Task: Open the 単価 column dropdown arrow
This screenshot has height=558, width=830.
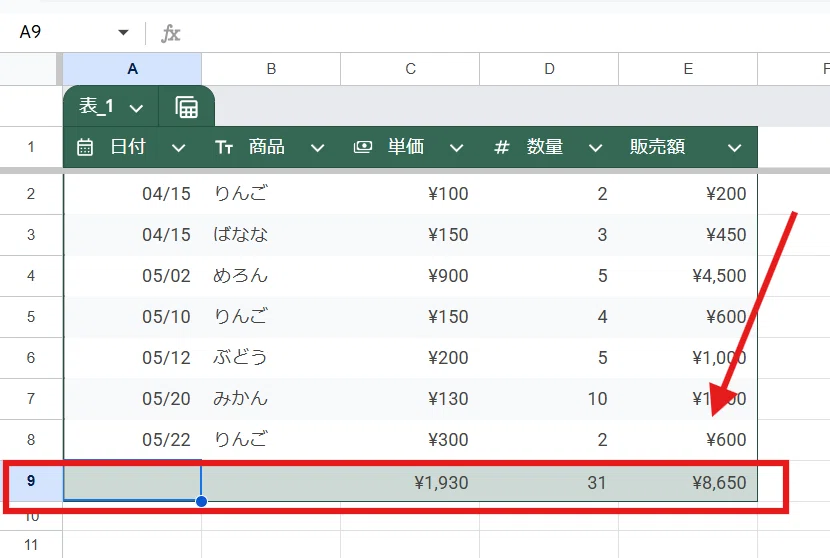Action: click(456, 148)
